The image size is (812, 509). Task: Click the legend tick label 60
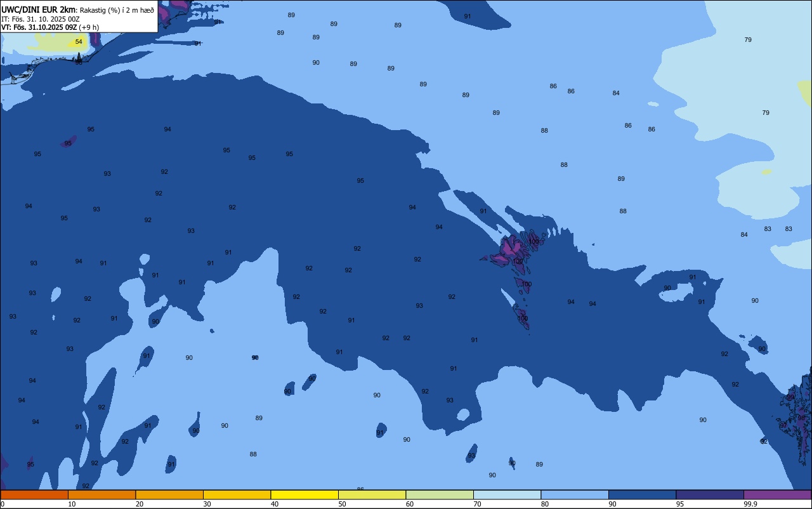point(410,504)
